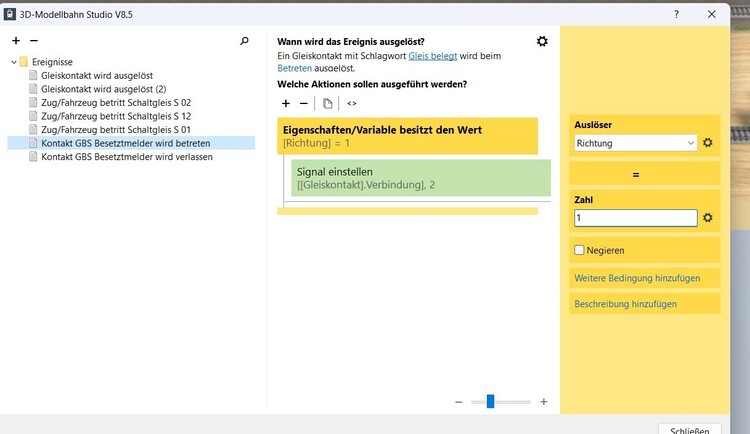Collapse the Ereignisse folder tree
This screenshot has height=434, width=750.
tap(14, 62)
